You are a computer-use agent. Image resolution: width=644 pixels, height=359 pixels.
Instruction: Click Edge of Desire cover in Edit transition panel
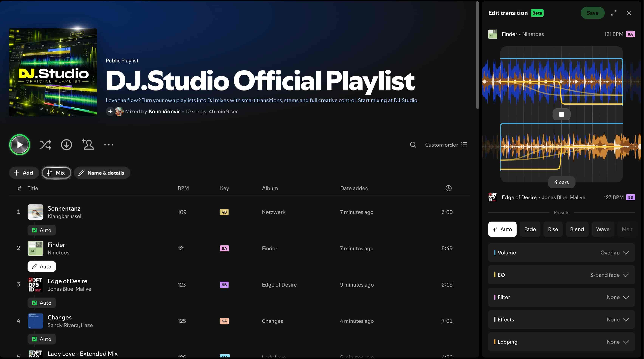pos(492,197)
